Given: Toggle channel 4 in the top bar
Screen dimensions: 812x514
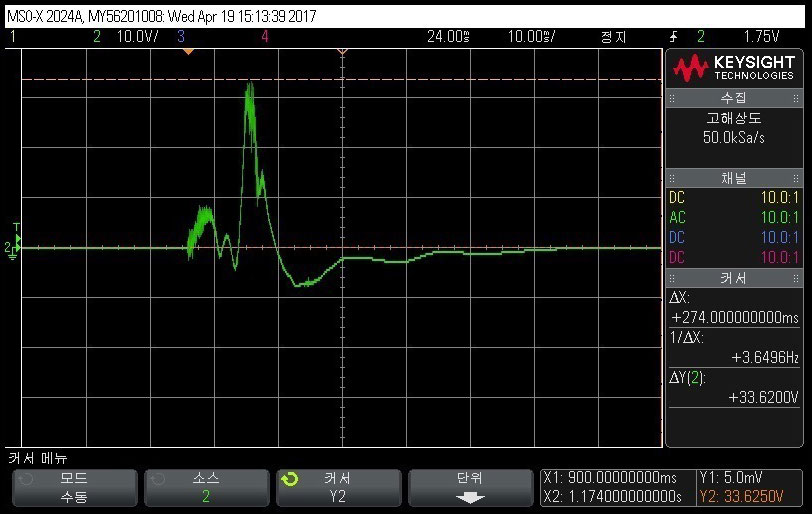Looking at the screenshot, I should pyautogui.click(x=265, y=36).
